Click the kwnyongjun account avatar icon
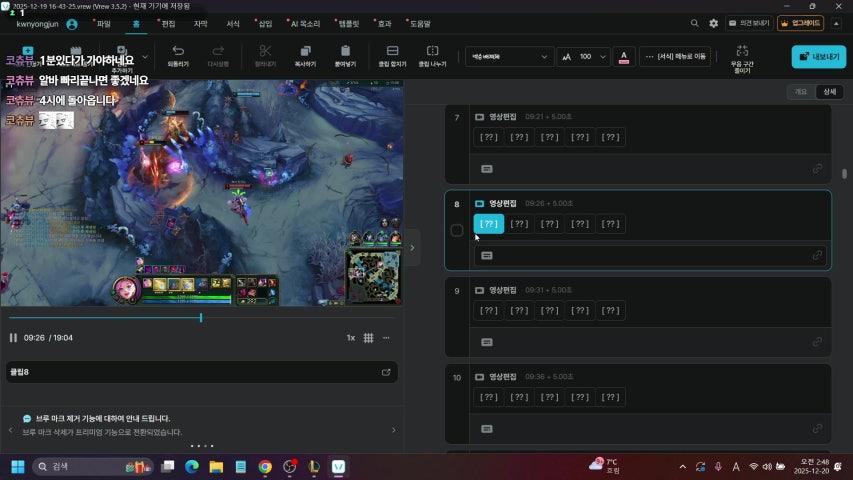Screen dimensions: 853x480 click(x=72, y=24)
